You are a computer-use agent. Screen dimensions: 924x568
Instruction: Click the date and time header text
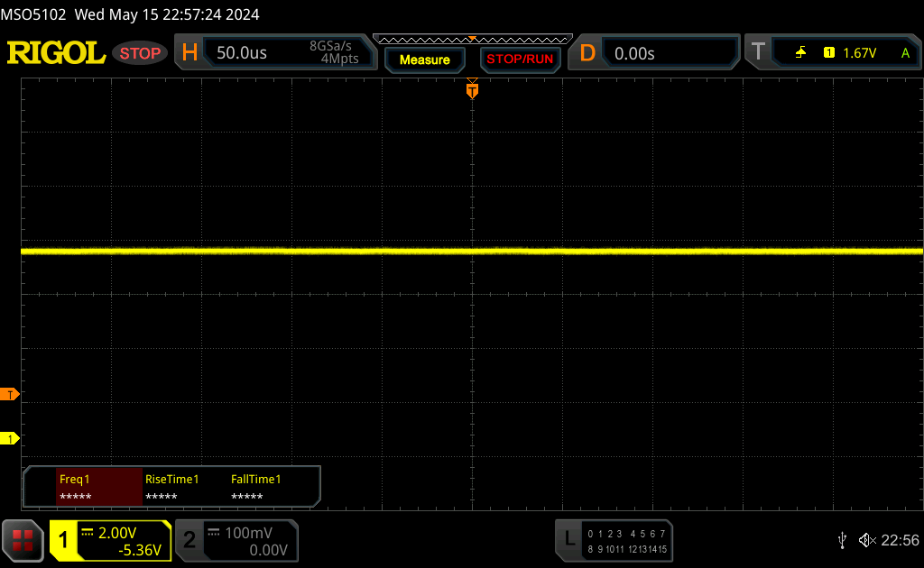click(x=167, y=14)
